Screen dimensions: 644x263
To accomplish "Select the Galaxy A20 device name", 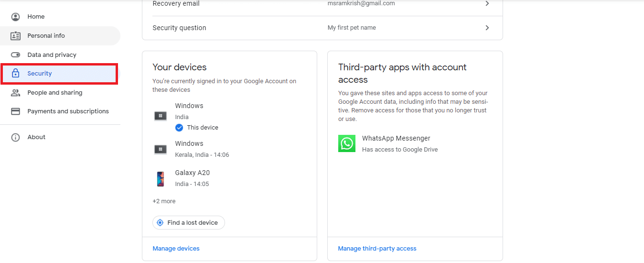I will pyautogui.click(x=193, y=173).
